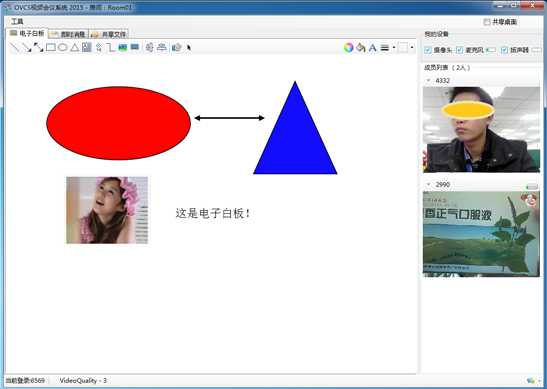This screenshot has width=547, height=389.
Task: Toggle the 扬声器 speaker checkbox
Action: (x=504, y=50)
